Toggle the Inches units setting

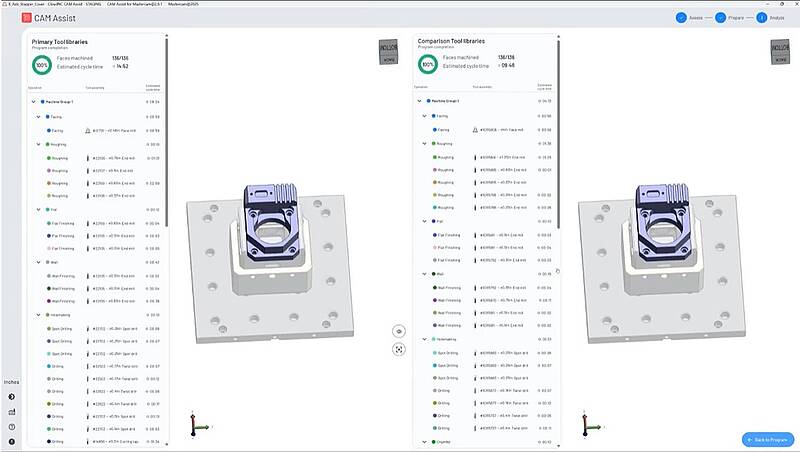(11, 382)
